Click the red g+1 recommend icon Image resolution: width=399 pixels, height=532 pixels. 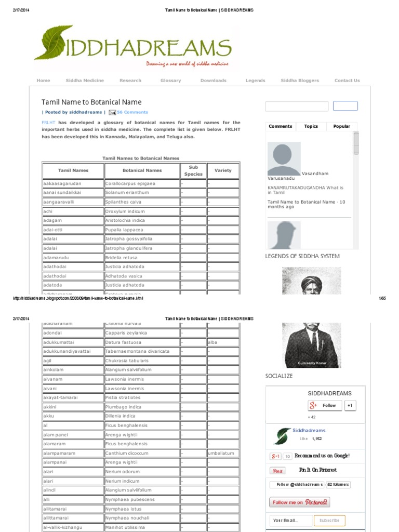coord(275,456)
